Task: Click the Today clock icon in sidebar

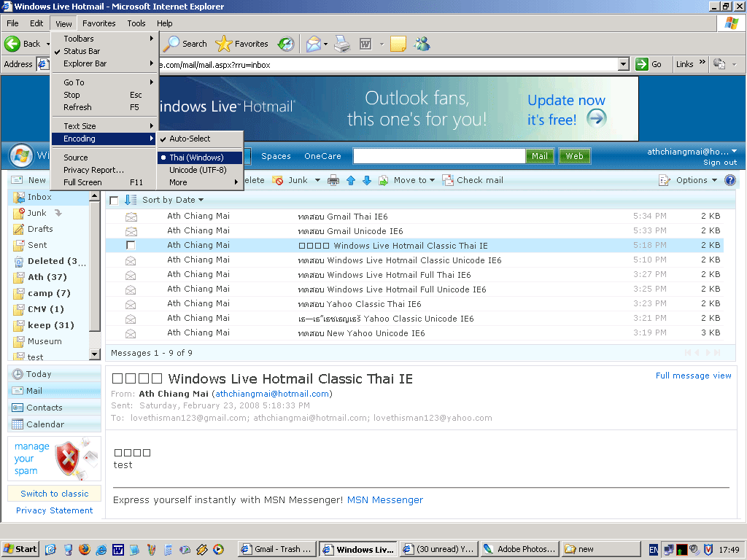Action: (x=18, y=374)
